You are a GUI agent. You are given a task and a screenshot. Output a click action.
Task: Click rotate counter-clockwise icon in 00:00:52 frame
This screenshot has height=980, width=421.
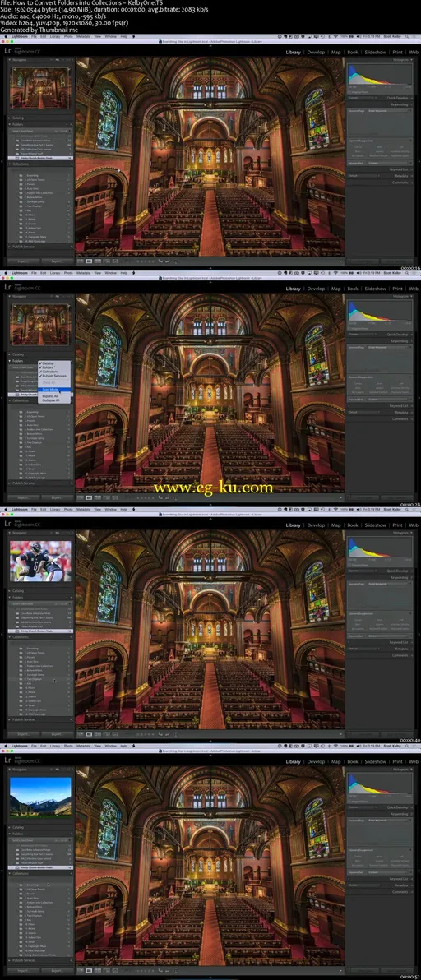160,970
